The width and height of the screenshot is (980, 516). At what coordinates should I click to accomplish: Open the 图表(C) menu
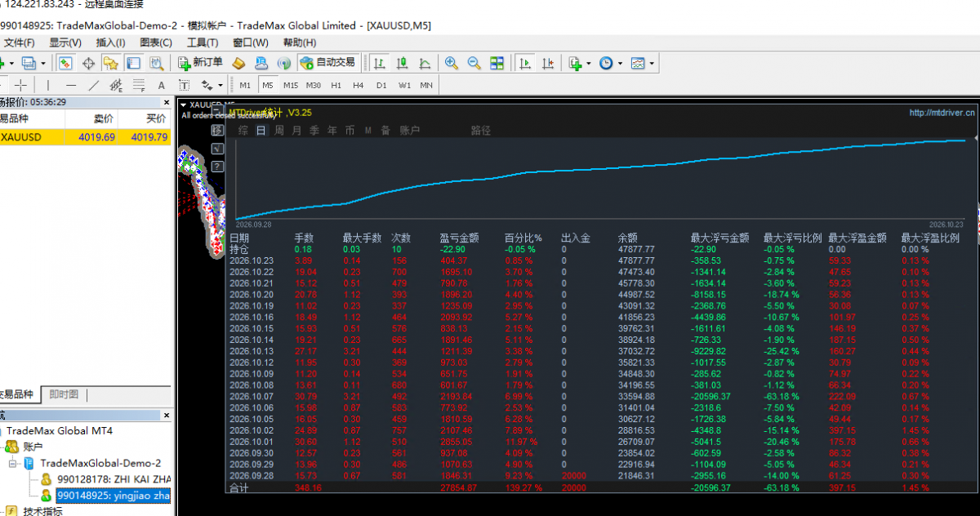[156, 42]
